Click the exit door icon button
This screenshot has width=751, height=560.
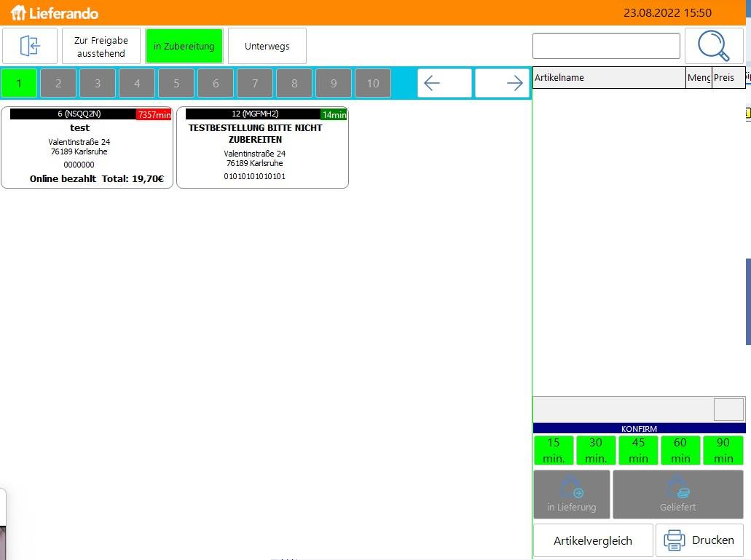click(30, 46)
